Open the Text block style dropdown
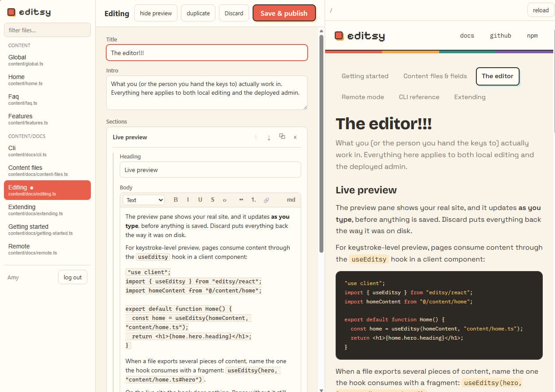Image resolution: width=555 pixels, height=392 pixels. click(x=144, y=200)
